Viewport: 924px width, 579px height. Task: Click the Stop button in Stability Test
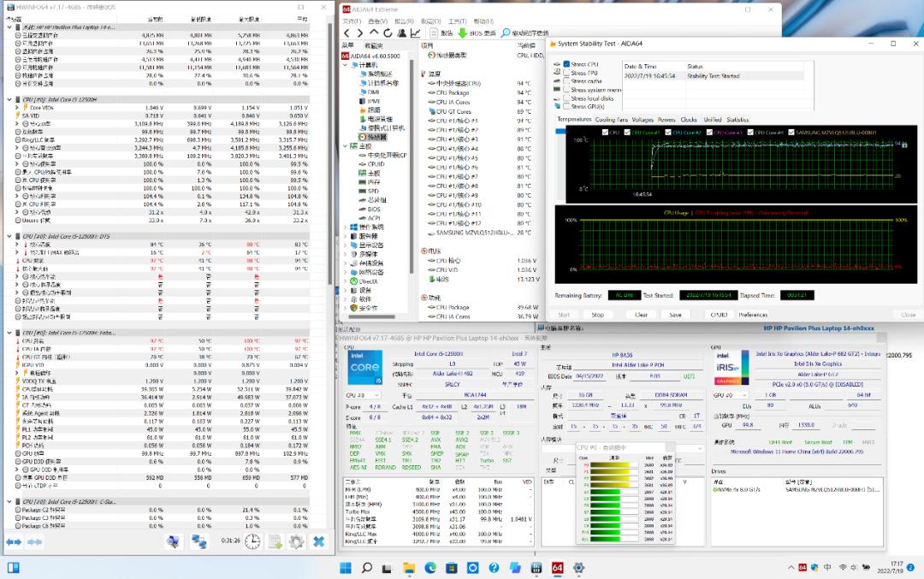(597, 315)
